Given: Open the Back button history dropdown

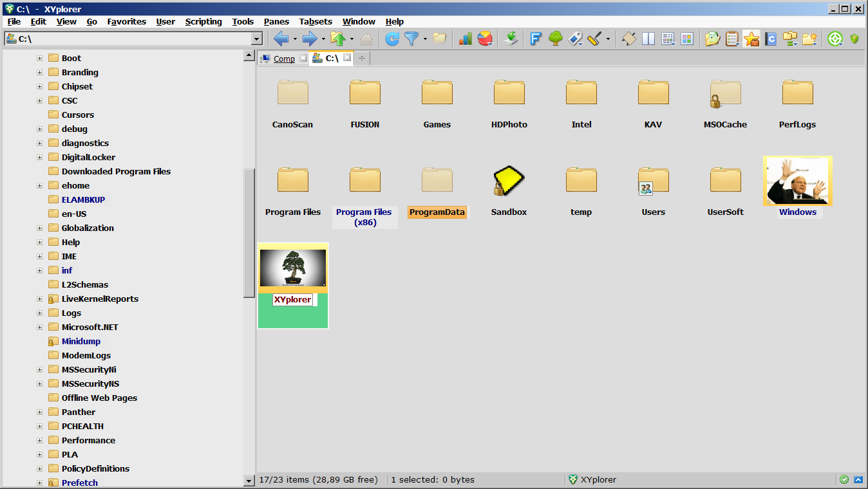Looking at the screenshot, I should 294,39.
